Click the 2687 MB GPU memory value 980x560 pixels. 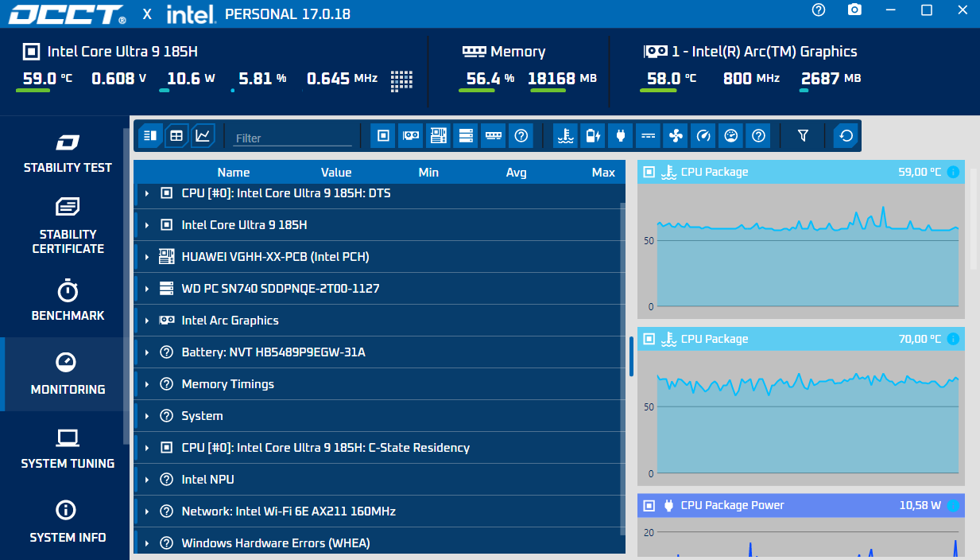(x=831, y=79)
